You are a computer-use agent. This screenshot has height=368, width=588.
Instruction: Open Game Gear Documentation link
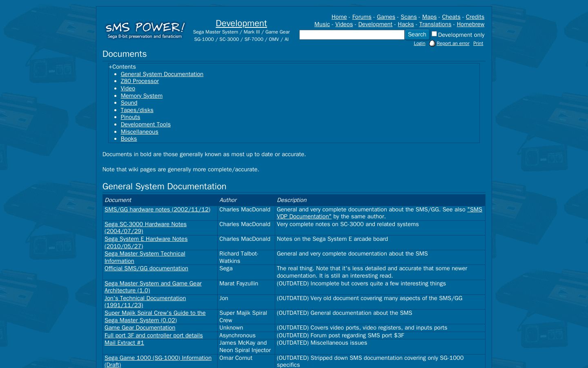click(x=140, y=328)
